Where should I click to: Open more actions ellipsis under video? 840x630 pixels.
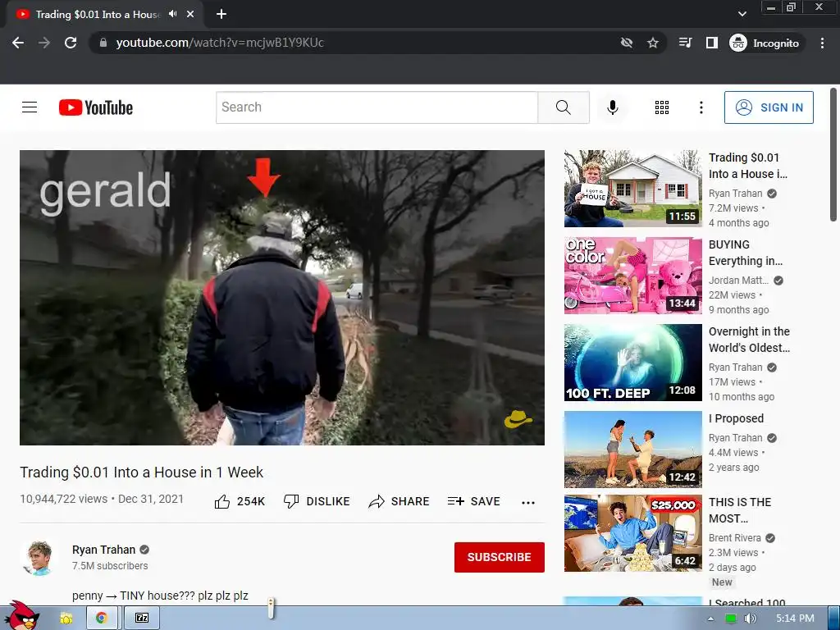[527, 502]
